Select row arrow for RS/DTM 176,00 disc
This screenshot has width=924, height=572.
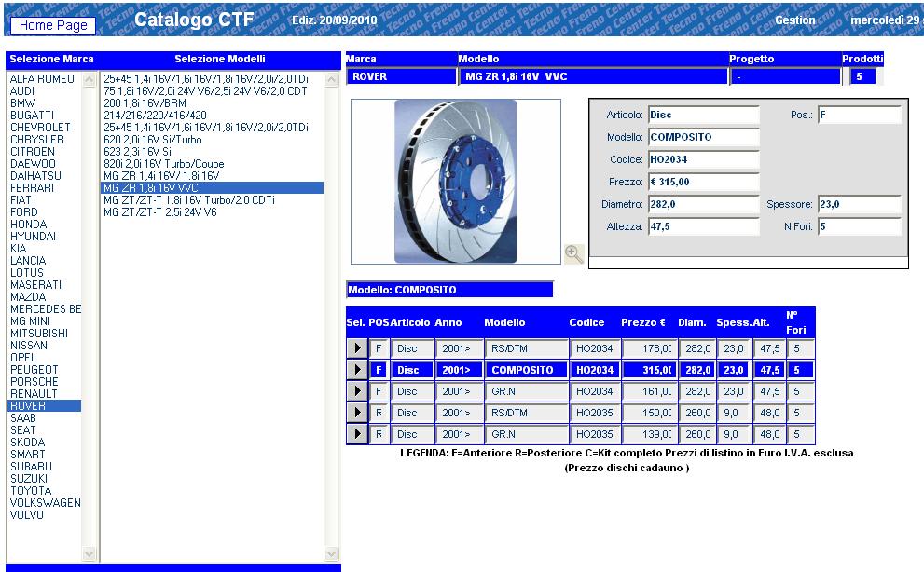pos(357,348)
